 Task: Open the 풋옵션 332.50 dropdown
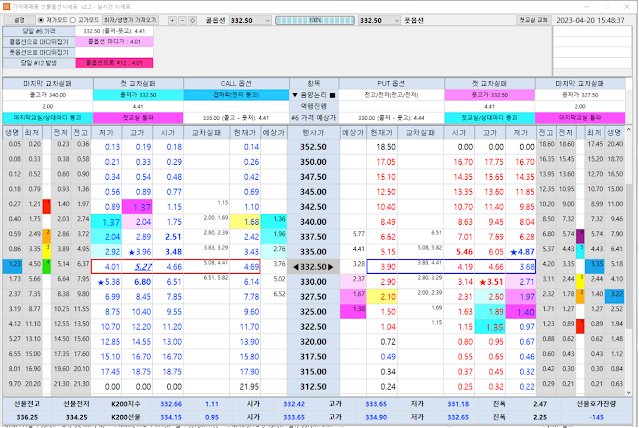(380, 20)
